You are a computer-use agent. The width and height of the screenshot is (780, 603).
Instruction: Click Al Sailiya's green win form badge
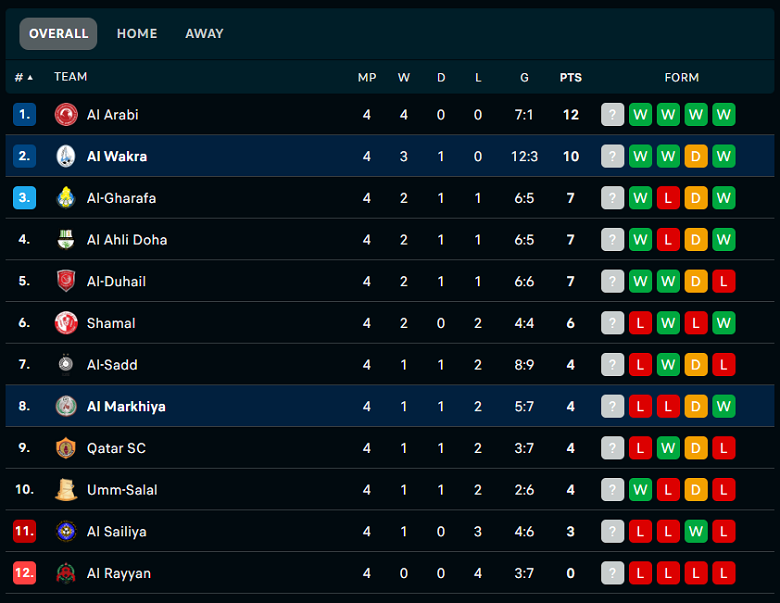[695, 531]
